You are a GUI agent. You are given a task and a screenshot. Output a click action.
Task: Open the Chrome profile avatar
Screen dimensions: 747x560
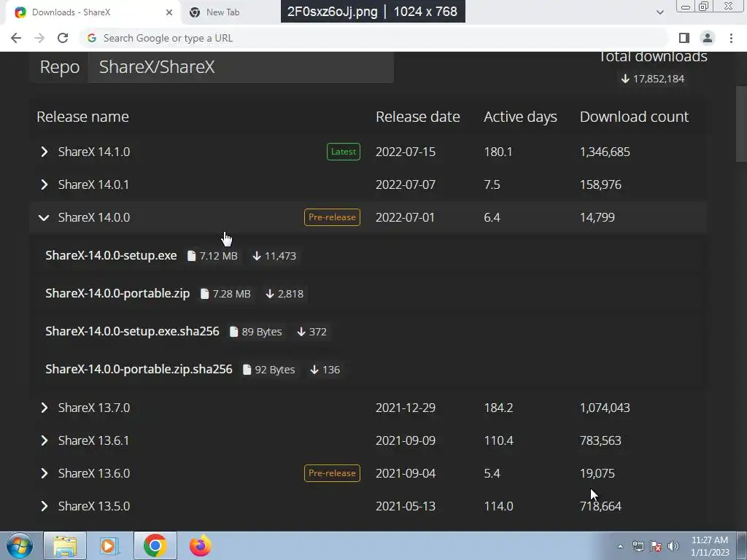click(708, 38)
